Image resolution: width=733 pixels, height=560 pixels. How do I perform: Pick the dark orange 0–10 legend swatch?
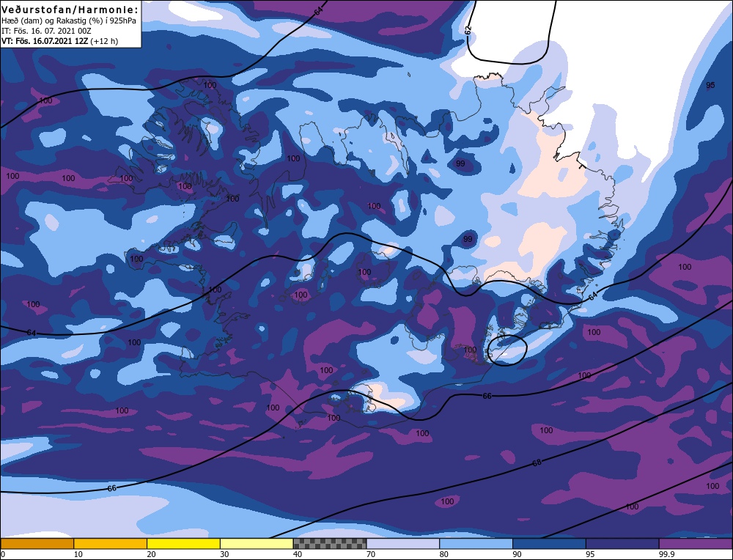[x=37, y=544]
